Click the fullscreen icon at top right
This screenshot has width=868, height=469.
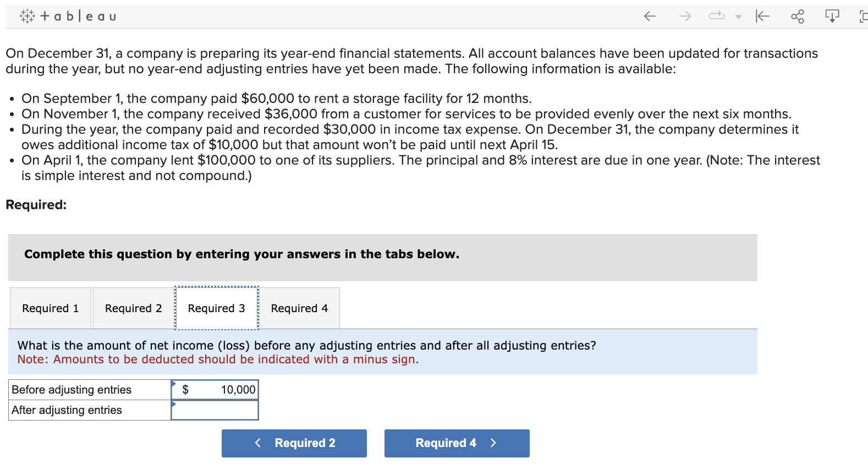(864, 16)
